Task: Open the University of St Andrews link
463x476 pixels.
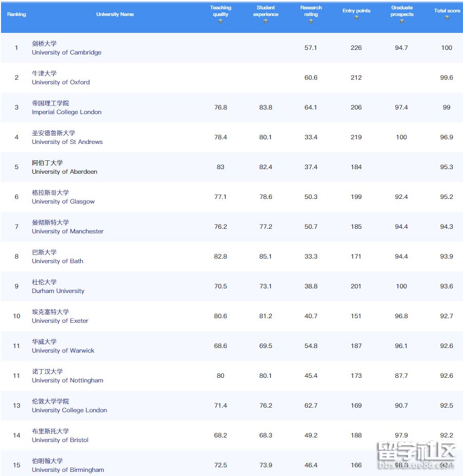Action: [69, 142]
